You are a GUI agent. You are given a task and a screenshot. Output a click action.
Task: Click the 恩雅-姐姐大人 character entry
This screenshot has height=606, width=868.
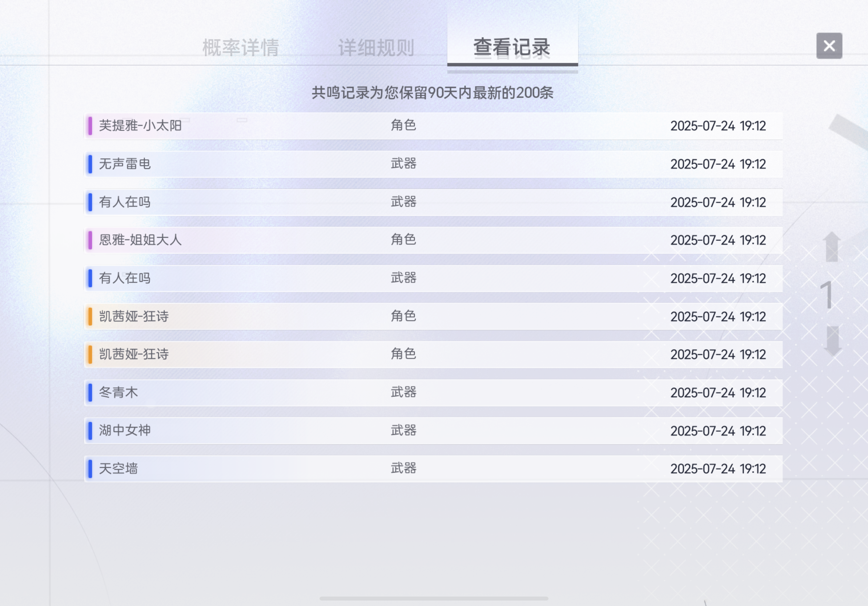[x=433, y=240]
